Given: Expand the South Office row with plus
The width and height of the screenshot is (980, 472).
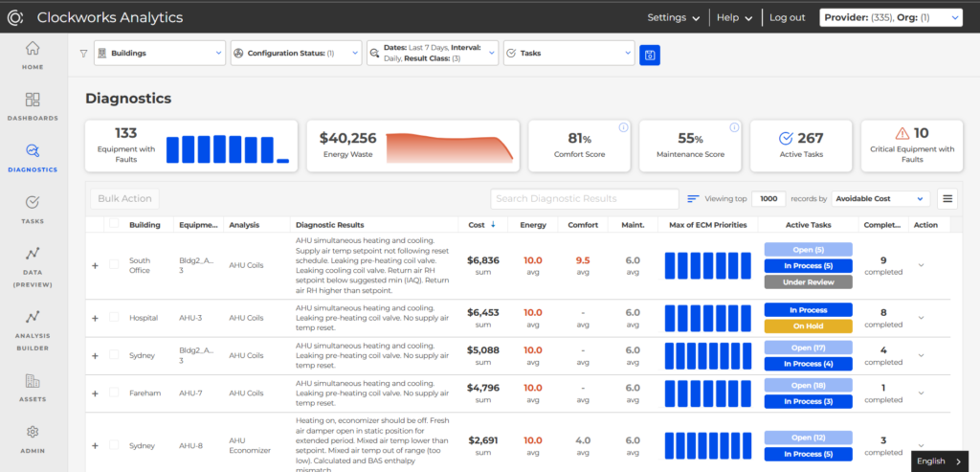Looking at the screenshot, I should click(95, 266).
